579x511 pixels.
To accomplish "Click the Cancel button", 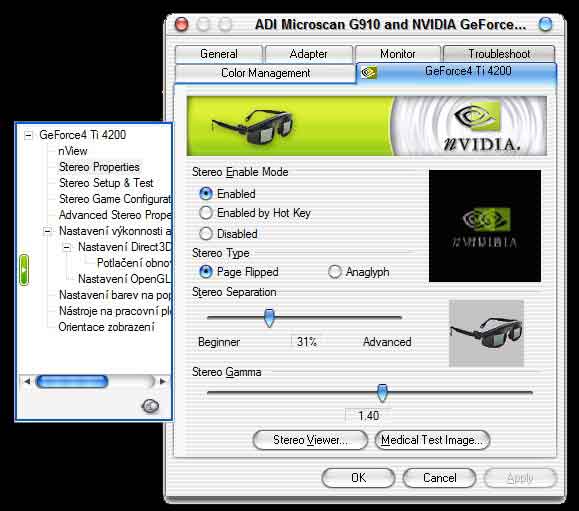I will [439, 478].
